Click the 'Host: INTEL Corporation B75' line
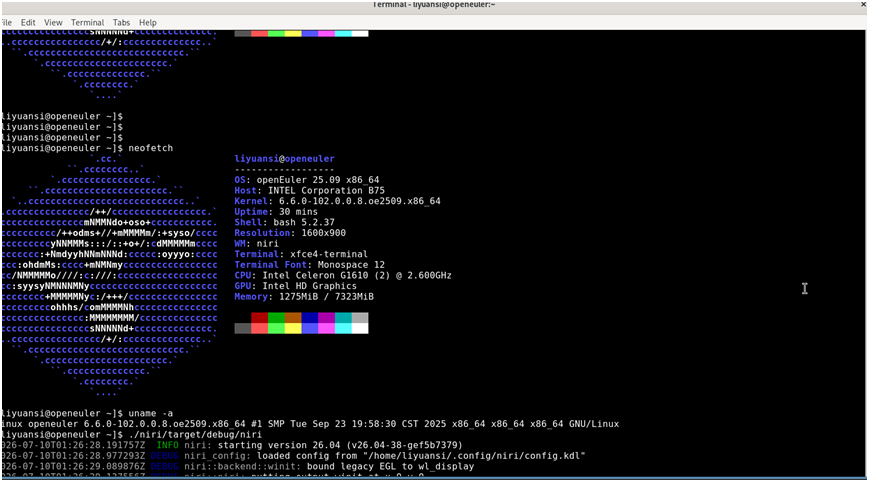This screenshot has height=482, width=869. (309, 191)
